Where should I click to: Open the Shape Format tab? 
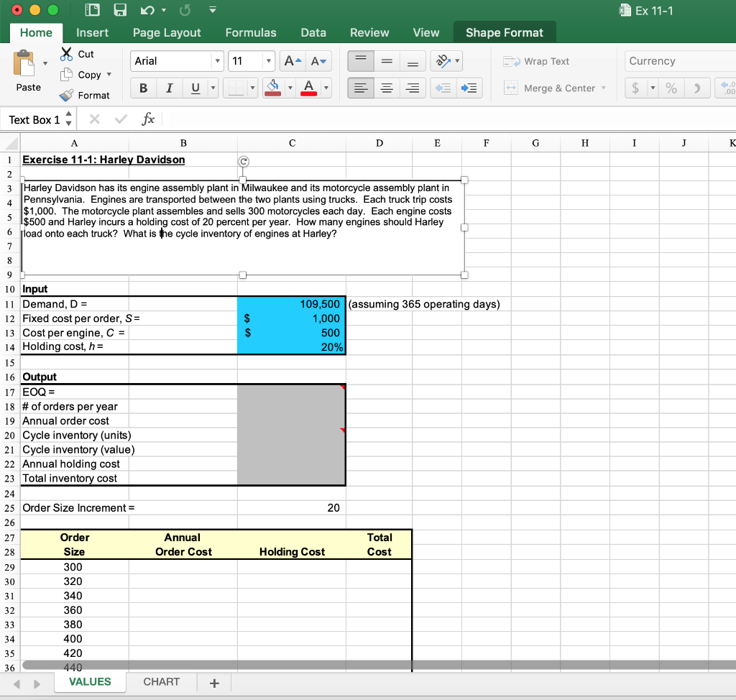click(503, 32)
